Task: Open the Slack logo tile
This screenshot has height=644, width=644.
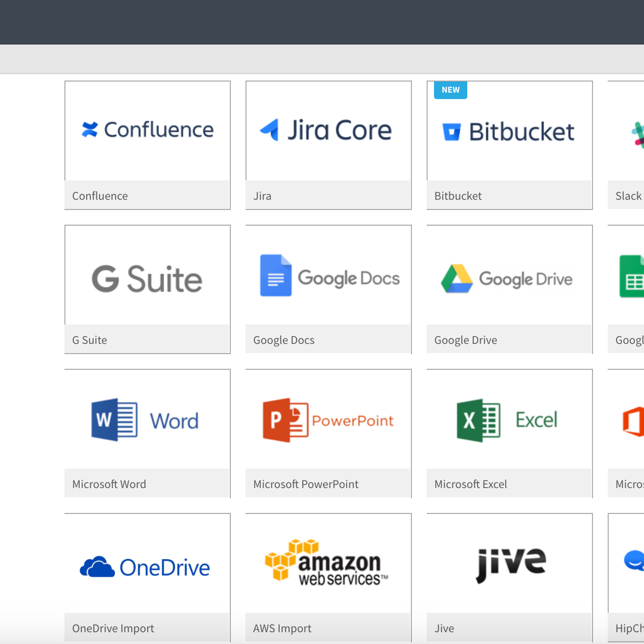Action: [x=638, y=134]
